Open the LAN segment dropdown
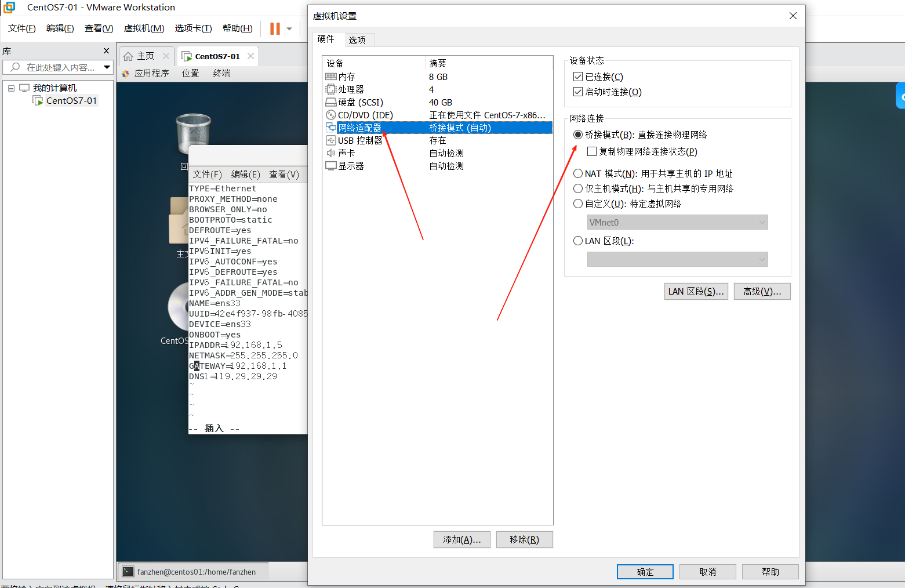This screenshot has height=588, width=905. click(677, 259)
